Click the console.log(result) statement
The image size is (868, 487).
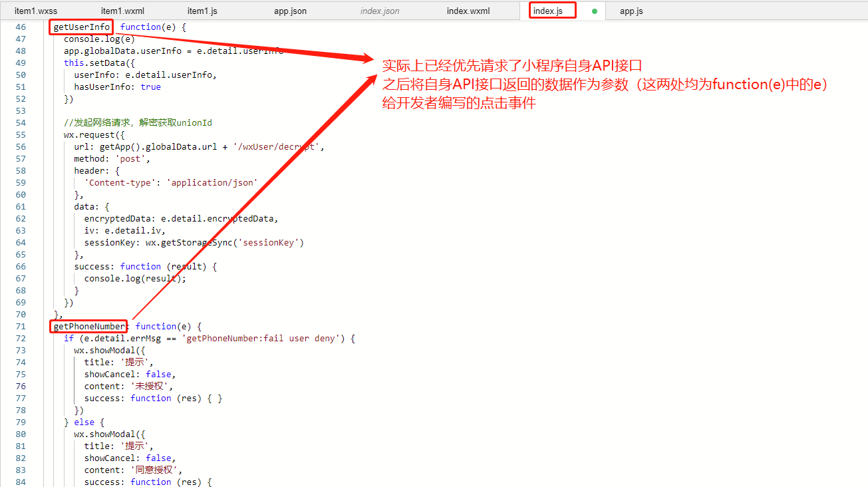pyautogui.click(x=133, y=278)
